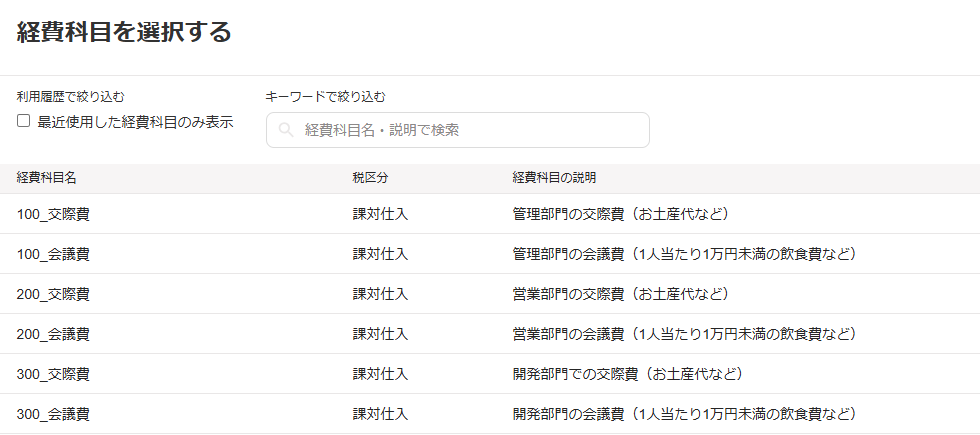The image size is (980, 435).
Task: Enable 最近使用した経費科目のみ表示 checkbox
Action: tap(24, 121)
